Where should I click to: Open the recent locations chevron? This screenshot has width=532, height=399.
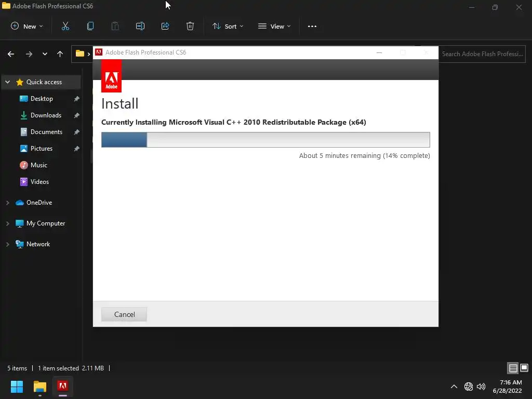point(45,54)
